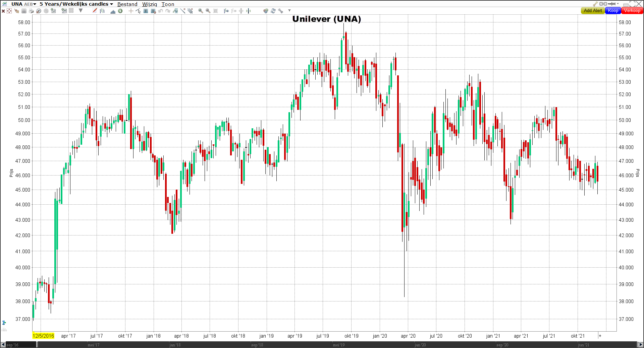Switch chart type with the bar candles icon
Screen dimensions: 644x348
coord(102,11)
